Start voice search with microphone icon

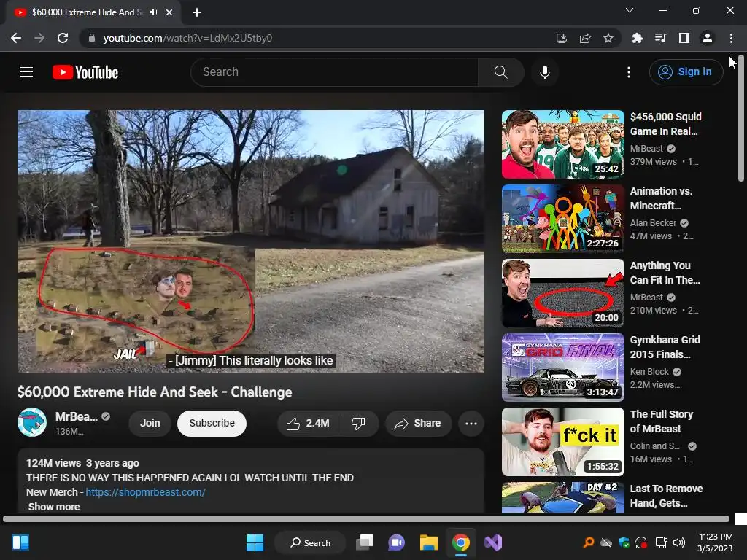[x=544, y=72]
